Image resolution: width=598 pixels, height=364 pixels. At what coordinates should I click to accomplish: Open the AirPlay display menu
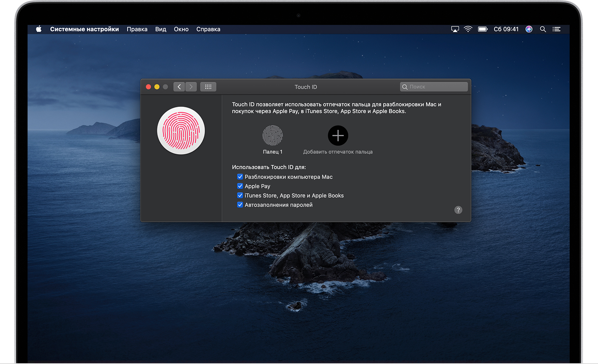(x=455, y=29)
